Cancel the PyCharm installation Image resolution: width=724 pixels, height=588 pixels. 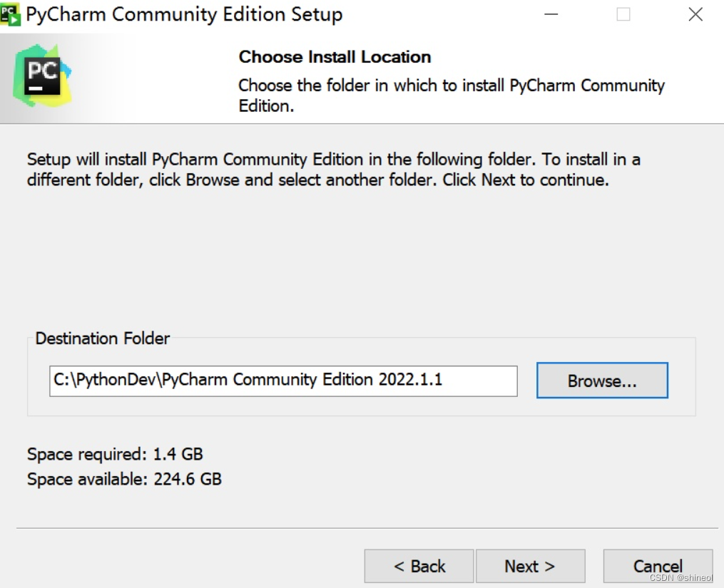click(657, 567)
